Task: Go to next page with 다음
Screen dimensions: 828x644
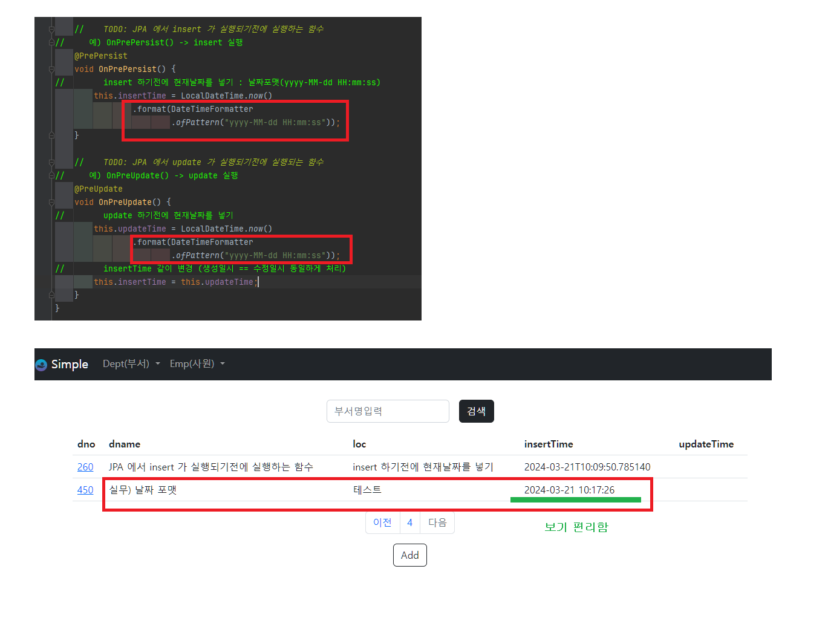Action: [437, 522]
